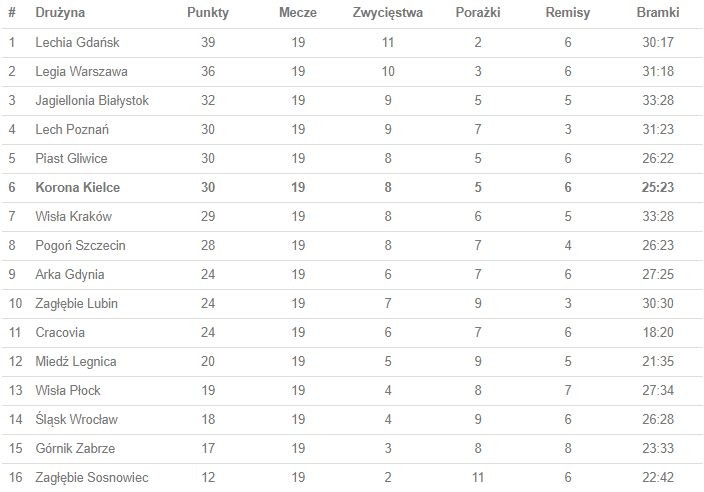Click the Mecze column header

(298, 13)
